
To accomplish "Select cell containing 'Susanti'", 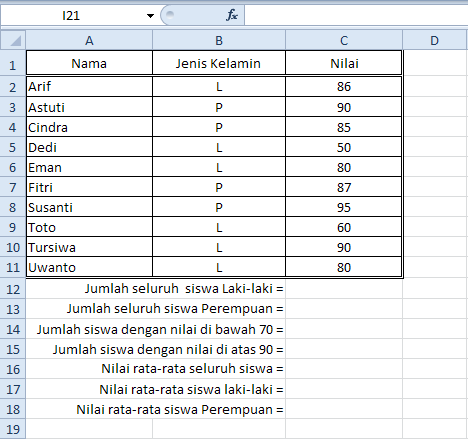I will [x=89, y=207].
